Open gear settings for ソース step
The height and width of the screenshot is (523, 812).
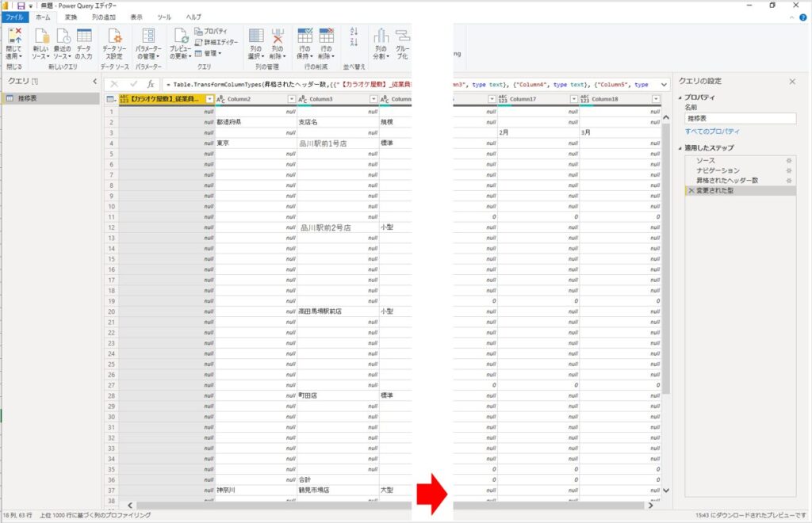[x=788, y=161]
